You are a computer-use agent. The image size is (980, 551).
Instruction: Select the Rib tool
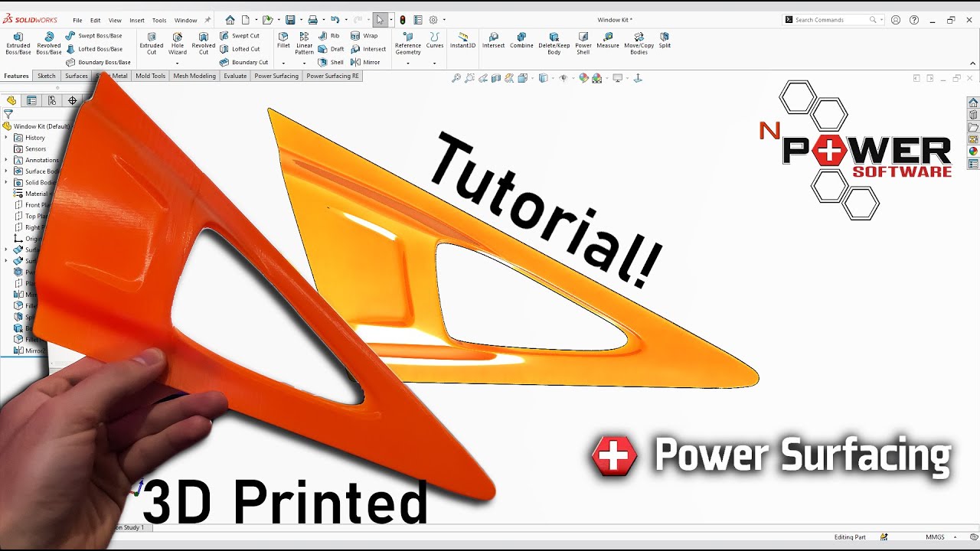coord(329,36)
